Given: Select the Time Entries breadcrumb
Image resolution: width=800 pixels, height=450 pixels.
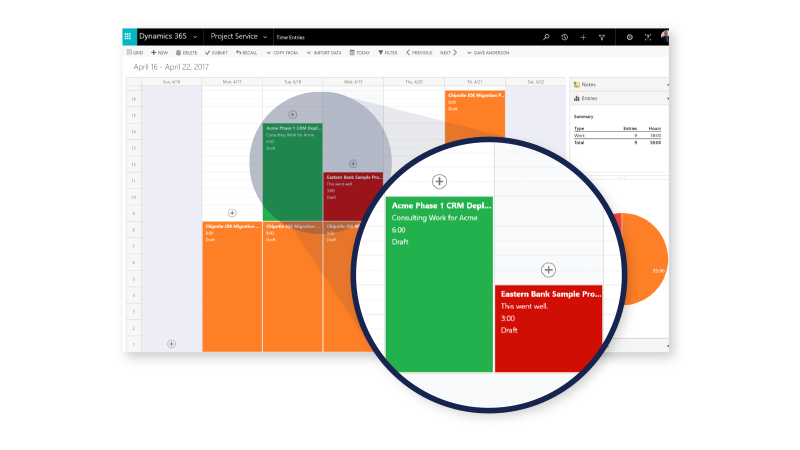Looking at the screenshot, I should pyautogui.click(x=291, y=37).
